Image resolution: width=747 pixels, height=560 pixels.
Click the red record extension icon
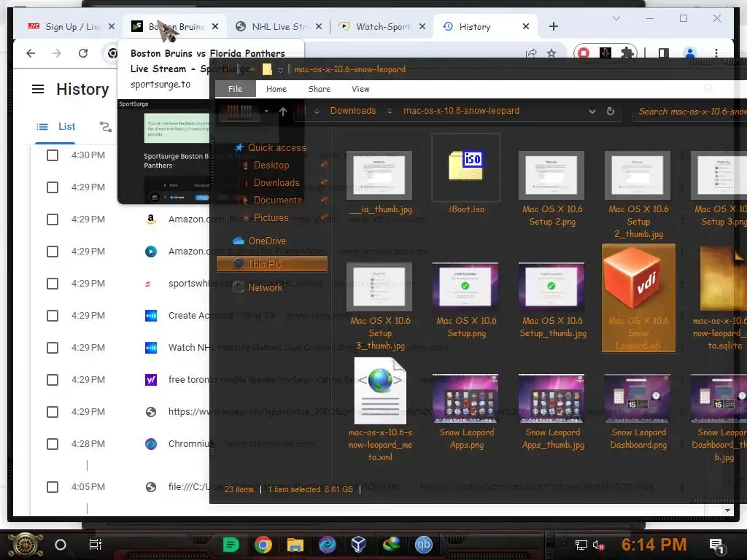click(x=583, y=52)
